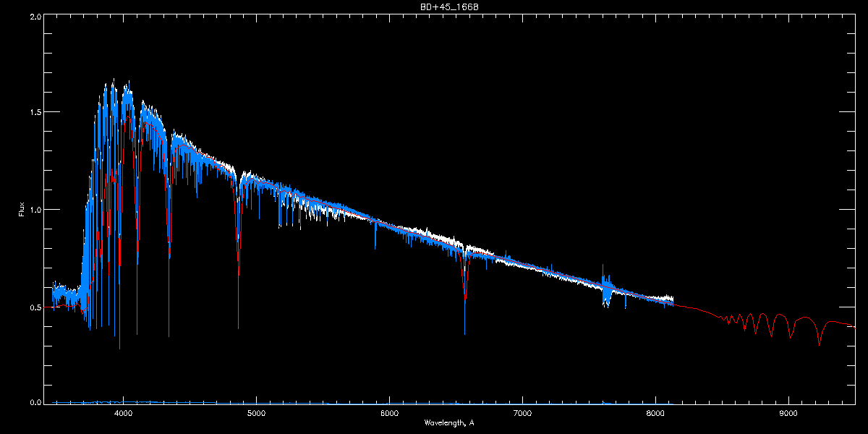Click the Flux y-axis label
868x434 pixels.
click(x=22, y=209)
